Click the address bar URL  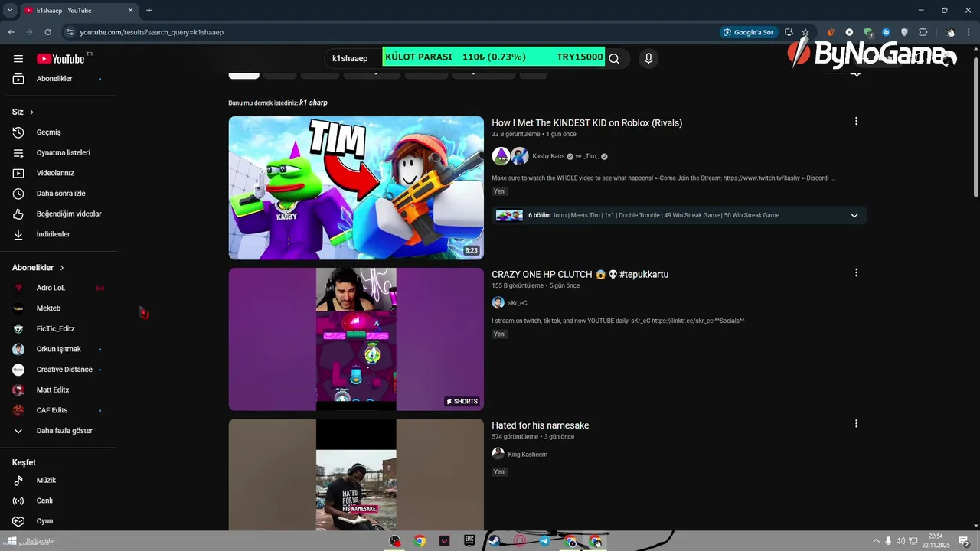(x=152, y=32)
